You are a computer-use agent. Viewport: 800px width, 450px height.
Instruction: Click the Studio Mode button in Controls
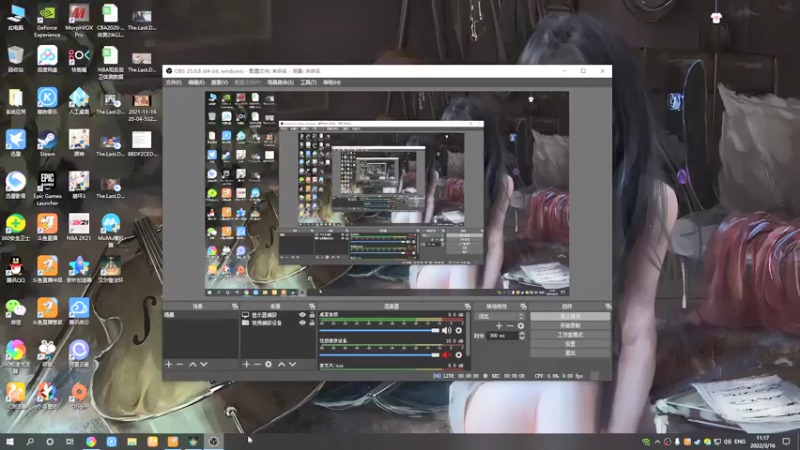coord(570,335)
